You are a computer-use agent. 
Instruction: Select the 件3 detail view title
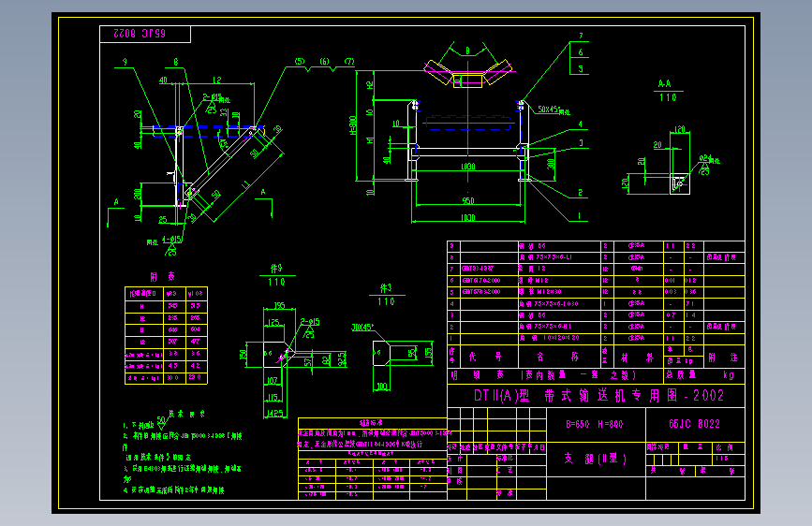pos(386,295)
